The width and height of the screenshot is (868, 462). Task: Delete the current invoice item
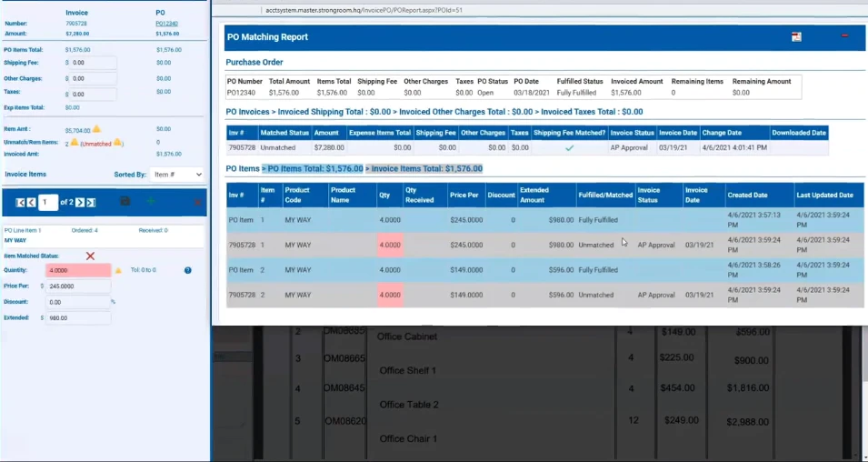tap(197, 202)
